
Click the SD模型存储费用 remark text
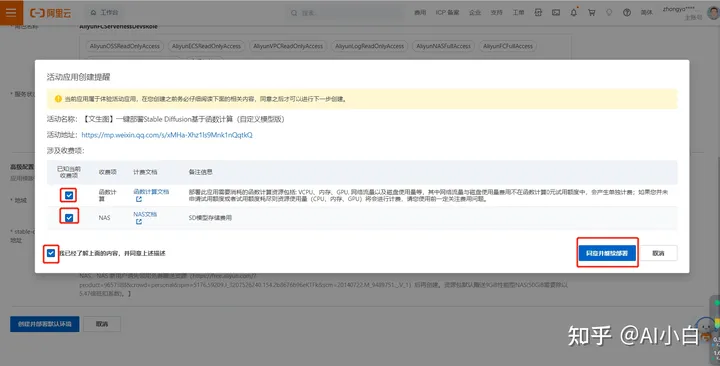click(x=210, y=218)
